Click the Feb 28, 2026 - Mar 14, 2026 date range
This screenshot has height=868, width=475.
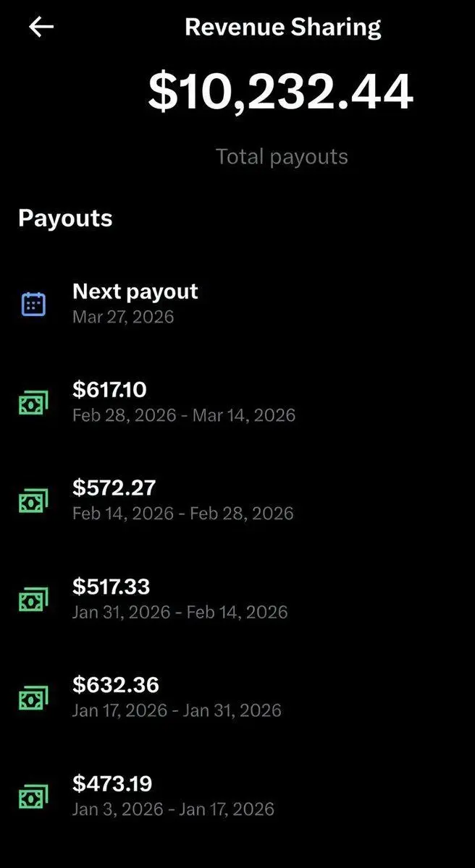click(184, 415)
